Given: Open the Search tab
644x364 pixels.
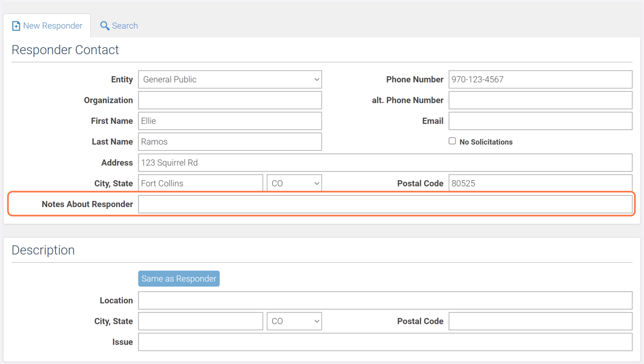Looking at the screenshot, I should click(119, 26).
